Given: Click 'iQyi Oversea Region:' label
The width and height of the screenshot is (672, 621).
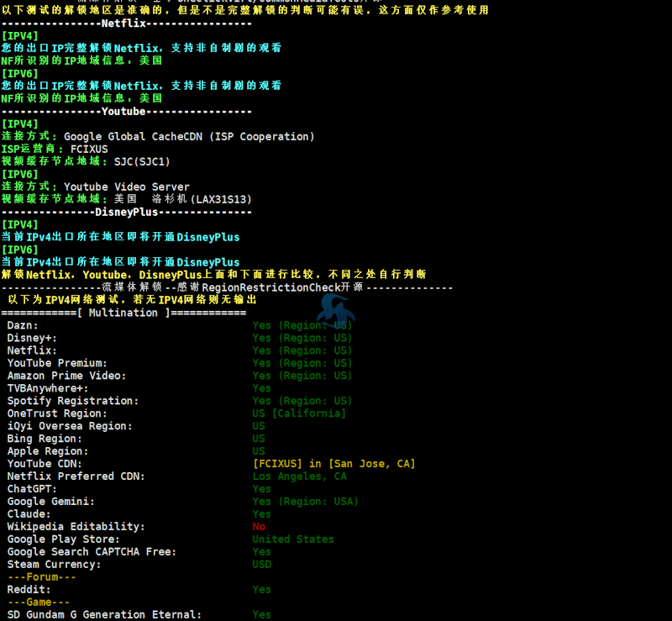Looking at the screenshot, I should coord(70,426).
